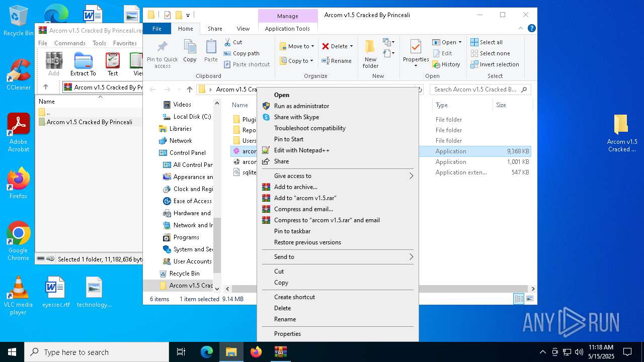Viewport: 644px width, 362px height.
Task: Click WinRAR Test icon
Action: point(113,64)
